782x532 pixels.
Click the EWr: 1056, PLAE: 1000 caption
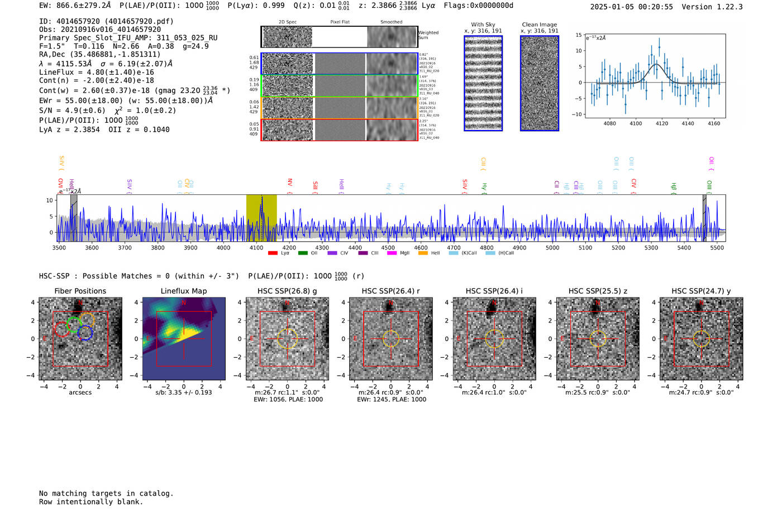click(288, 399)
